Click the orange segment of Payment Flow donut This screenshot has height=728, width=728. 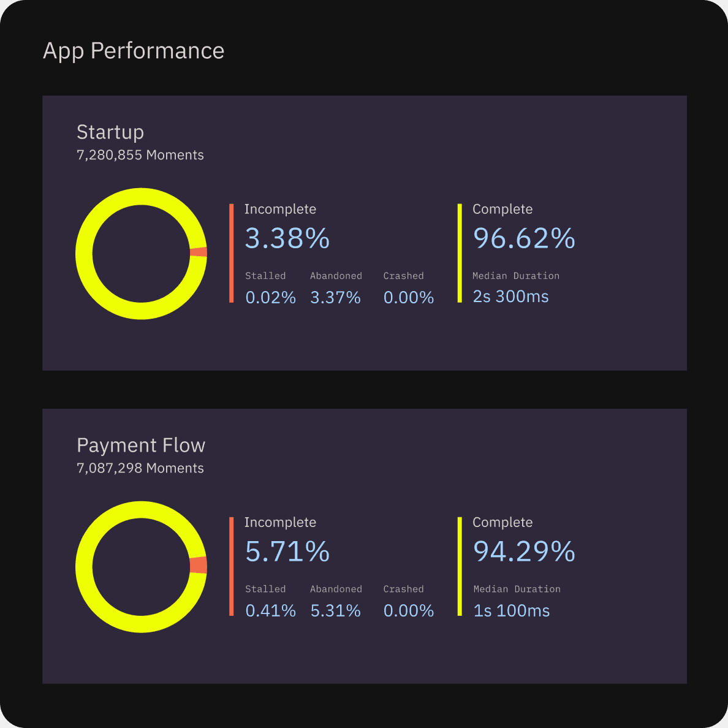point(198,565)
